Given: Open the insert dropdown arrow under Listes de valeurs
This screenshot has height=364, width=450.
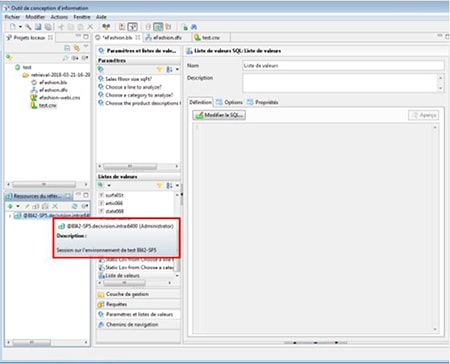Looking at the screenshot, I should pyautogui.click(x=109, y=186).
